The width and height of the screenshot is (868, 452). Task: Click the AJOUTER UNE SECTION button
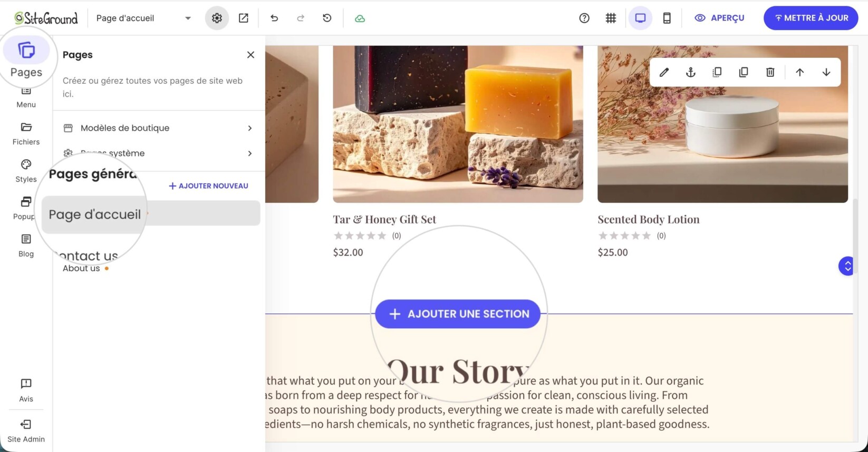458,314
